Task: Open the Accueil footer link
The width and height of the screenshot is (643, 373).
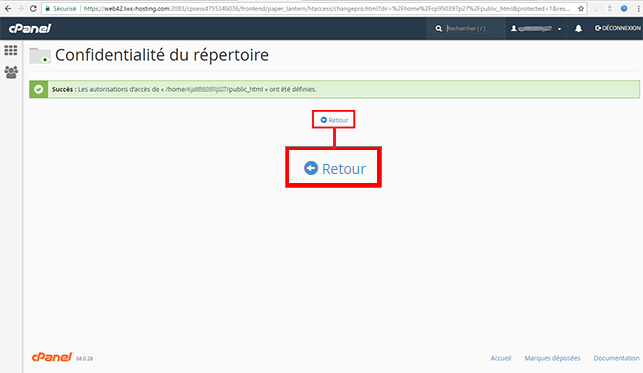Action: pos(501,358)
